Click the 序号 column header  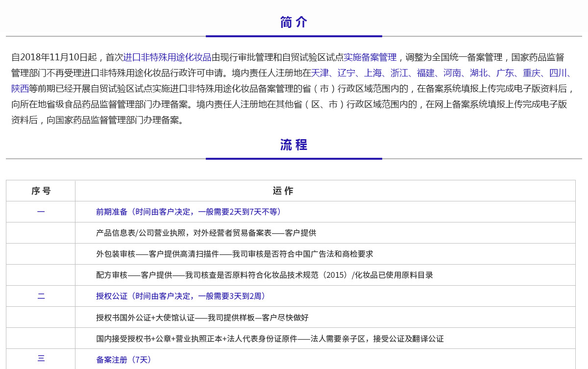point(41,191)
